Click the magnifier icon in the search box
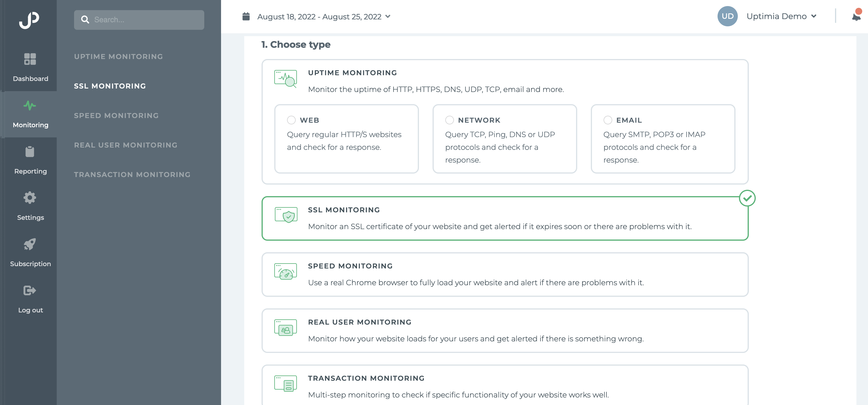868x405 pixels. [85, 20]
